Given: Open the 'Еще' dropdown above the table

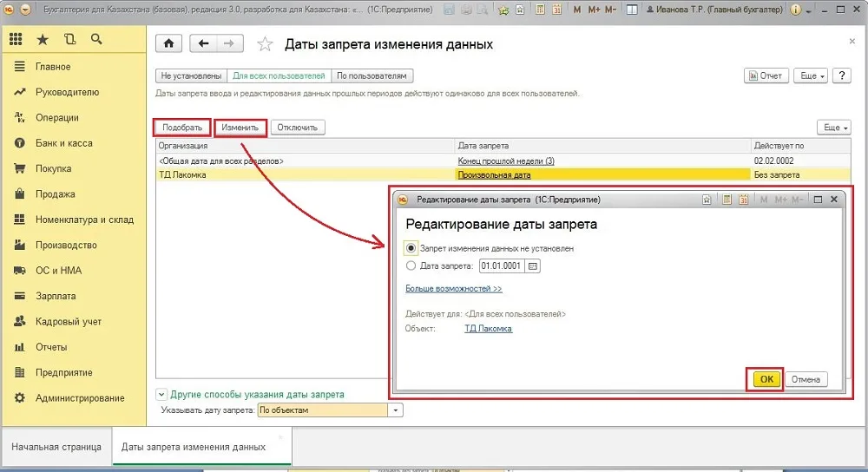Looking at the screenshot, I should 833,128.
